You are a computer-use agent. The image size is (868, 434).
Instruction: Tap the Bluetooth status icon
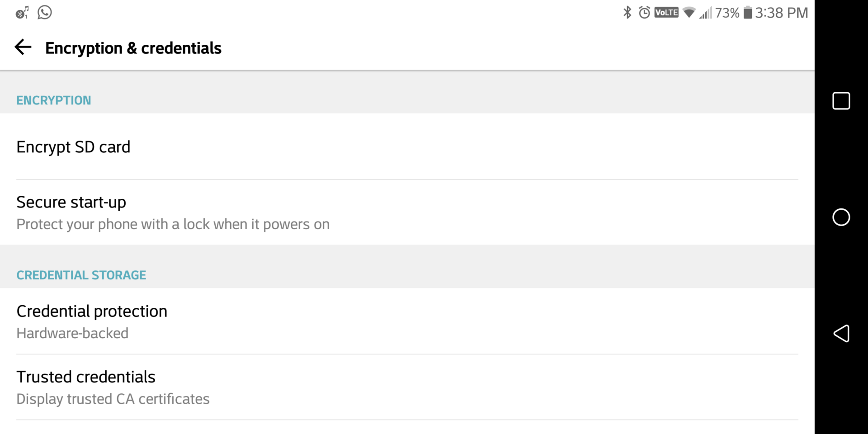coord(627,12)
